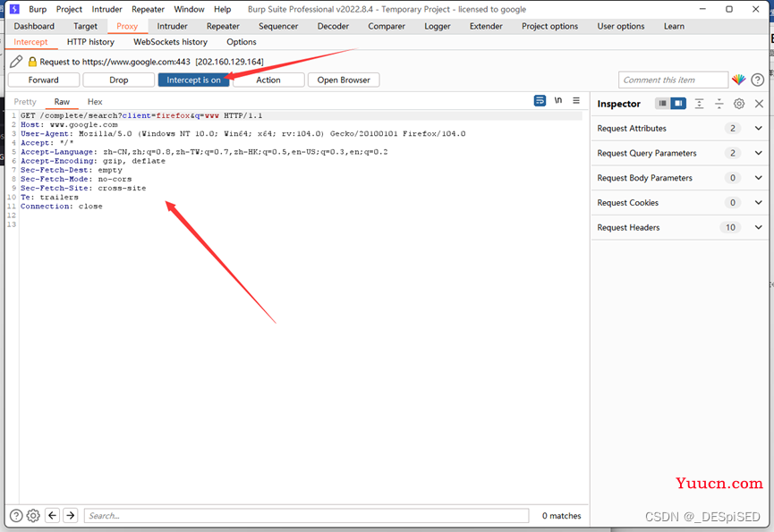The width and height of the screenshot is (774, 532).
Task: Switch Inspector to side panel layout
Action: [x=678, y=103]
